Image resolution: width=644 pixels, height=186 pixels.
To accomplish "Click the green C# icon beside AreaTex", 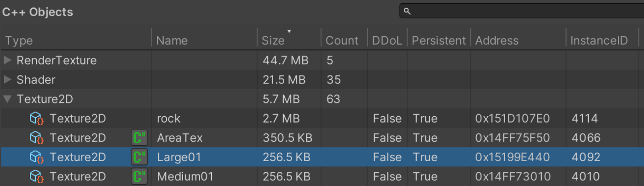I will [x=139, y=138].
